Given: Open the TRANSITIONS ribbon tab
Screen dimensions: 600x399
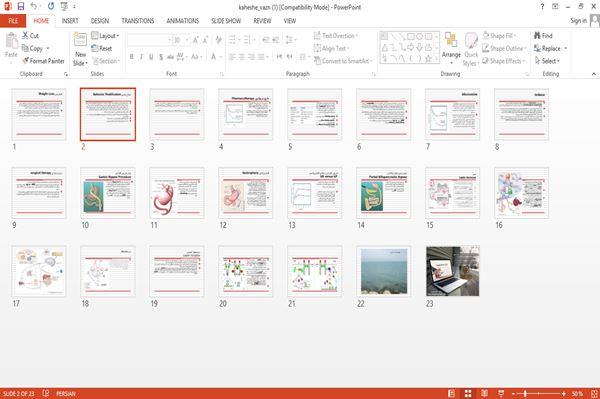Looking at the screenshot, I should [137, 21].
